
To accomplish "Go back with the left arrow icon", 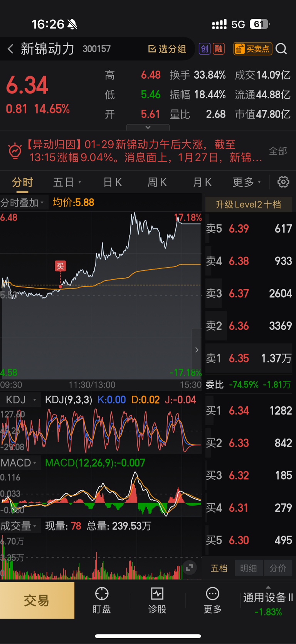I will (10, 49).
